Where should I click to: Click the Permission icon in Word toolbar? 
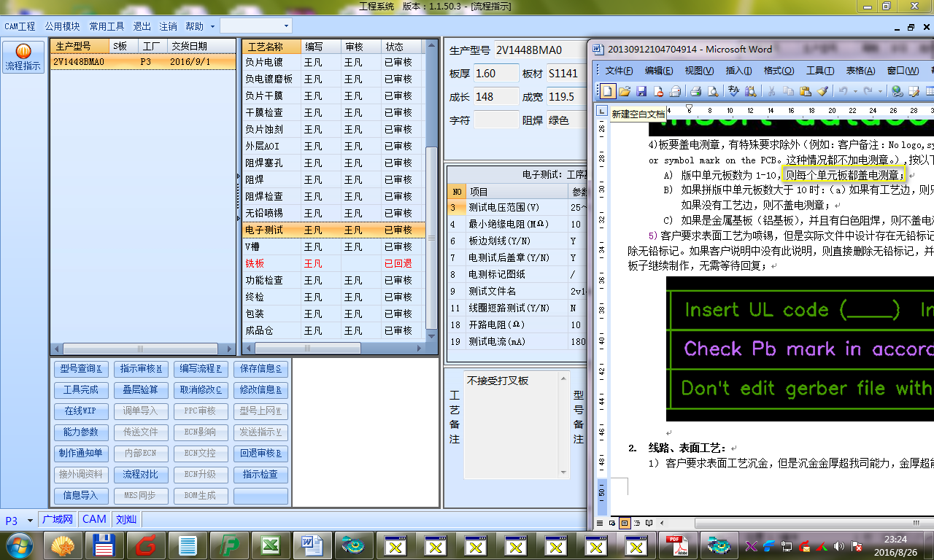click(658, 91)
